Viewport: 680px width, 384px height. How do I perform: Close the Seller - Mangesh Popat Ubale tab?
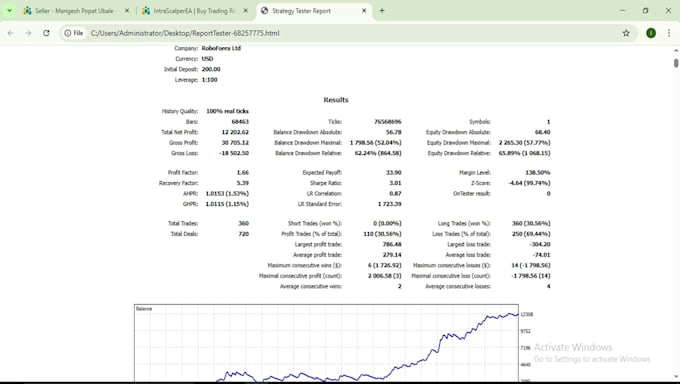pos(127,11)
